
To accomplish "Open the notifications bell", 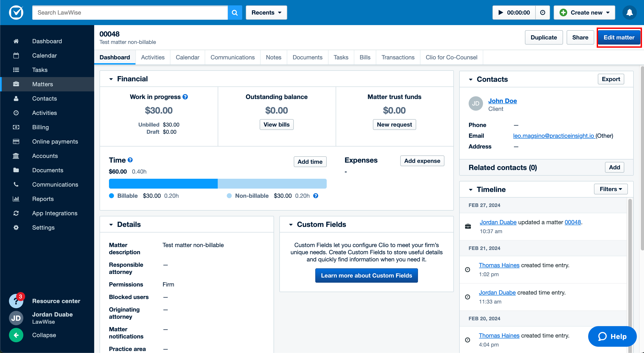I will click(x=629, y=13).
